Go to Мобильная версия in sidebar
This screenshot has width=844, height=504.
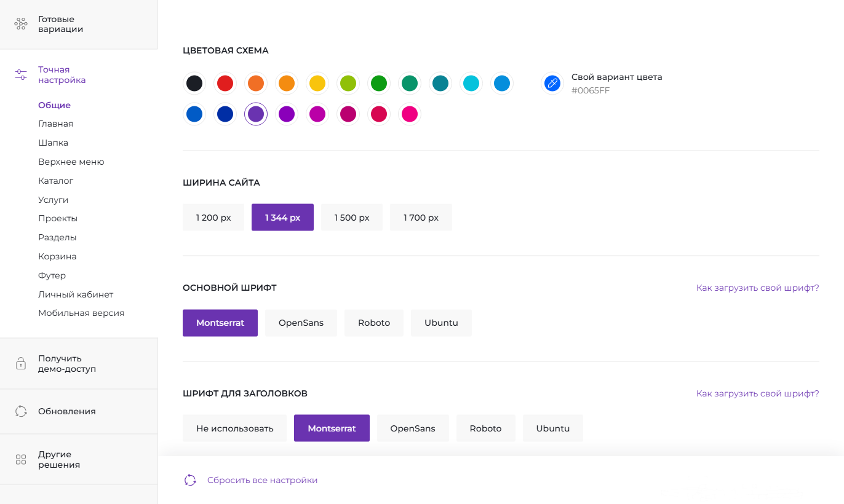click(81, 313)
